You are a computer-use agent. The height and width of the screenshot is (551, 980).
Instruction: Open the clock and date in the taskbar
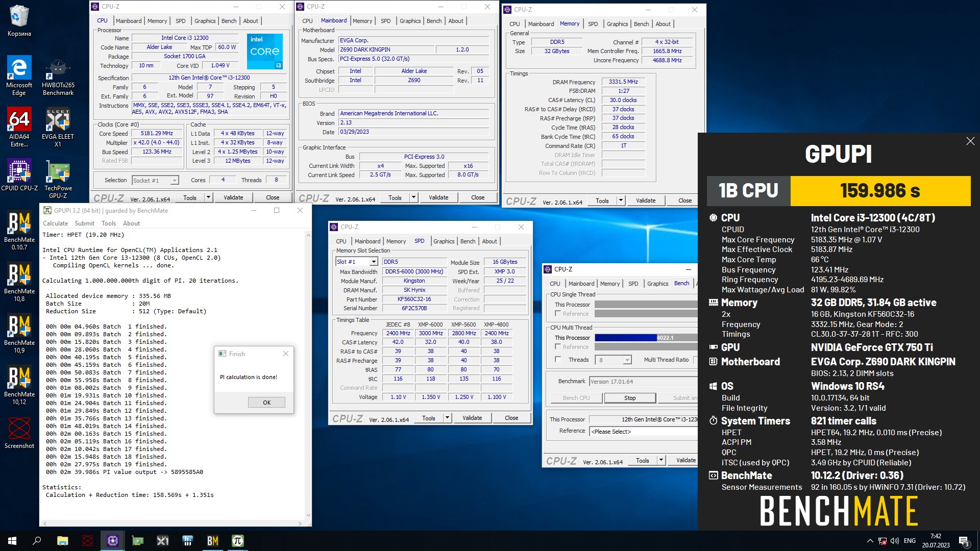pyautogui.click(x=936, y=541)
